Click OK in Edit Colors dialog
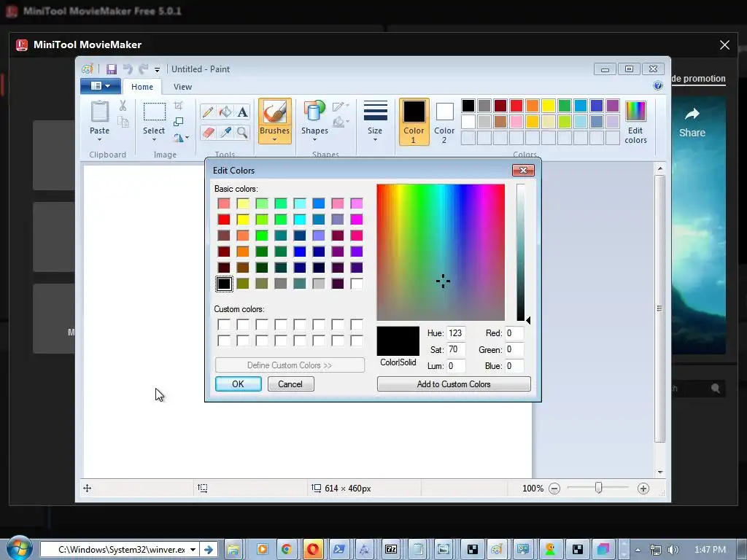Screen dimensions: 747x560 239,384
